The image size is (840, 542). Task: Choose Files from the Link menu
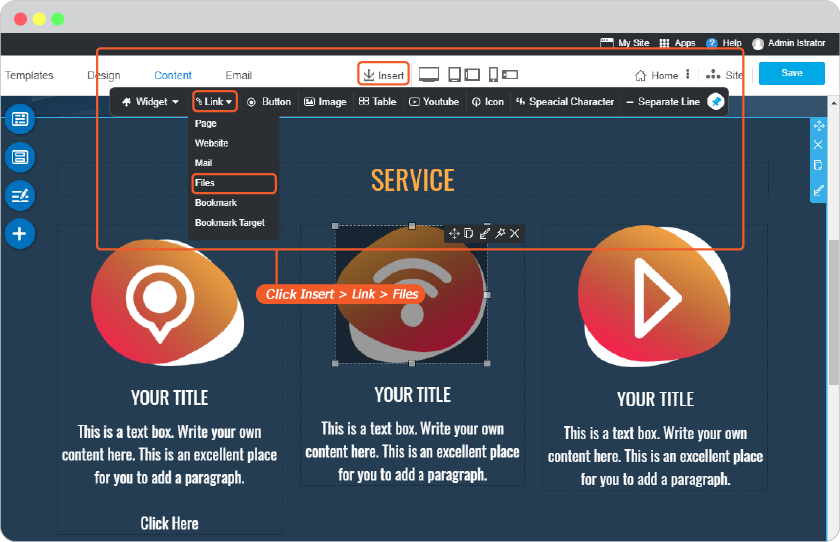234,183
